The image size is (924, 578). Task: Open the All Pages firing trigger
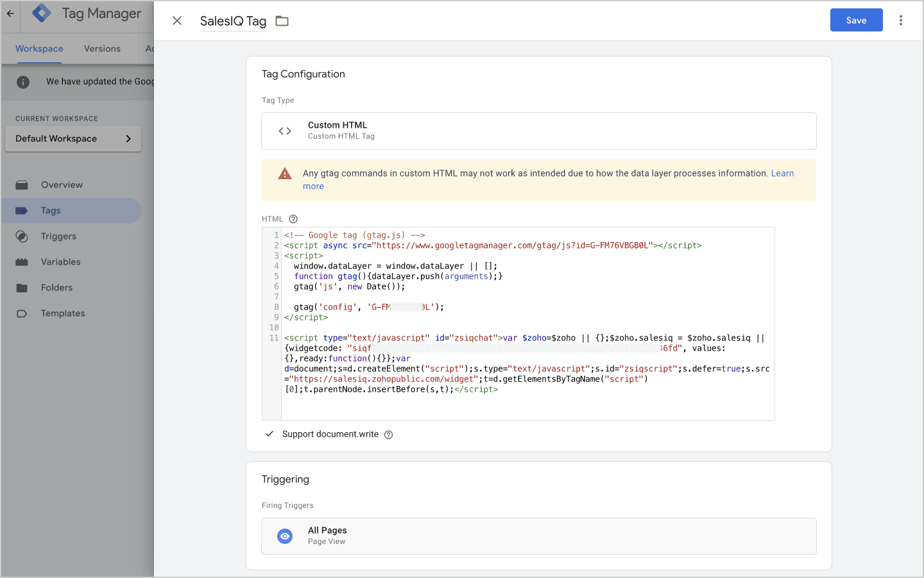pos(539,536)
